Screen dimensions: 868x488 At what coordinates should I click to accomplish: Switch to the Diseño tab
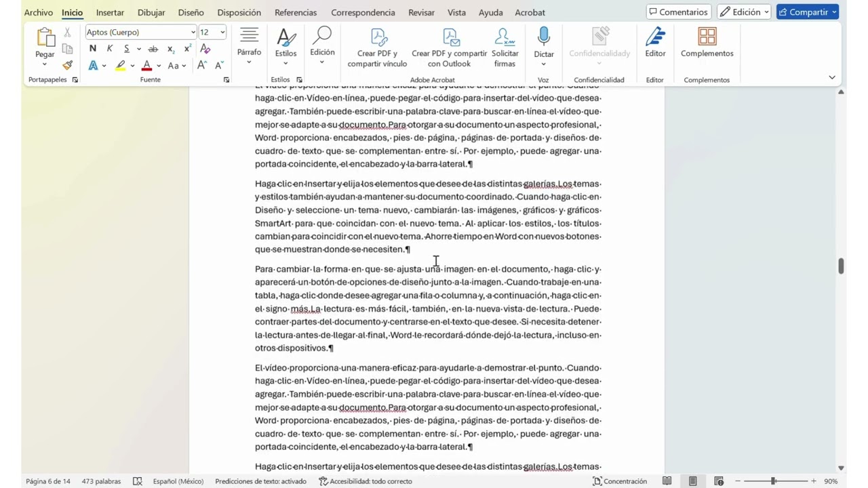[x=191, y=12]
